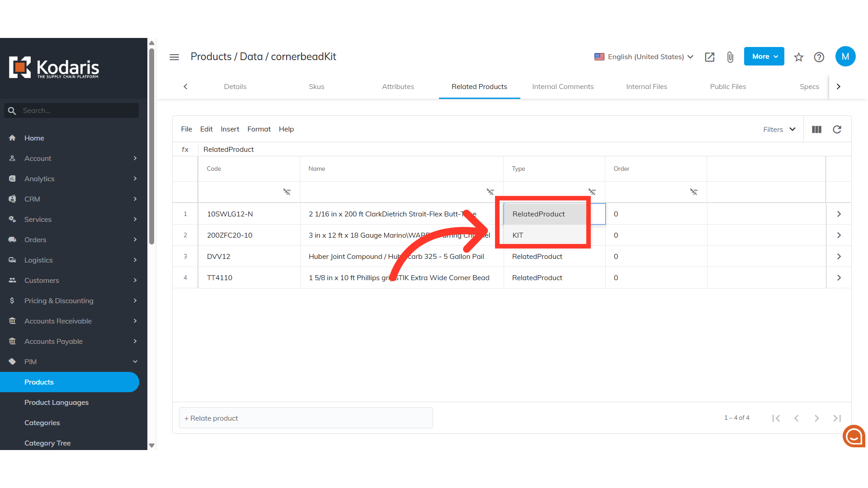Clear the Code column filter
This screenshot has height=488, width=868.
pyautogui.click(x=287, y=192)
